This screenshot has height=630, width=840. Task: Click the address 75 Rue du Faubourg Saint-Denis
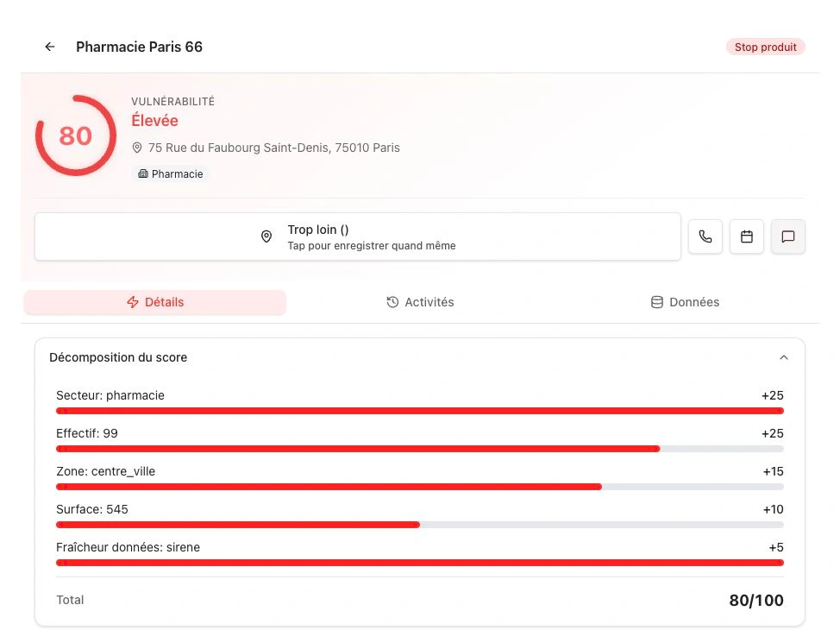click(x=273, y=148)
